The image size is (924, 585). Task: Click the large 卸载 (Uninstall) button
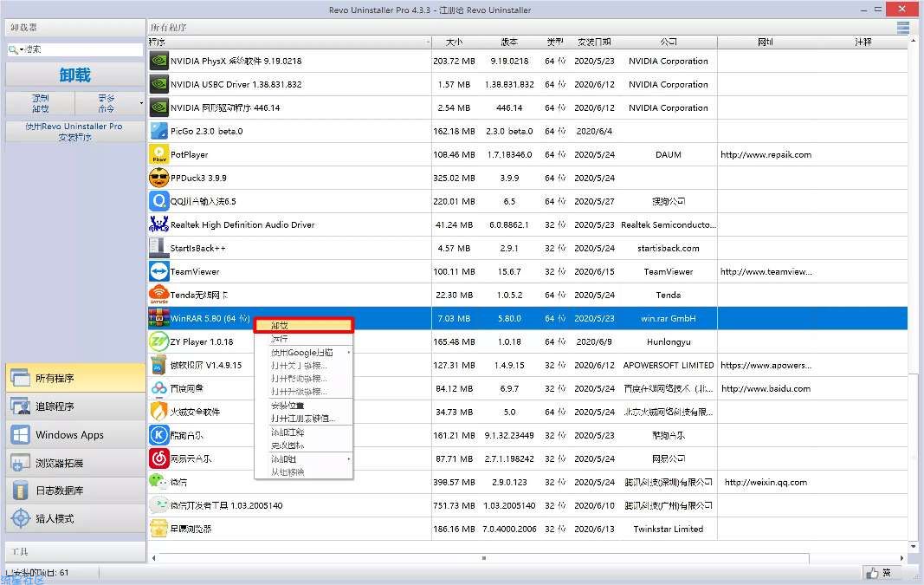click(x=74, y=75)
